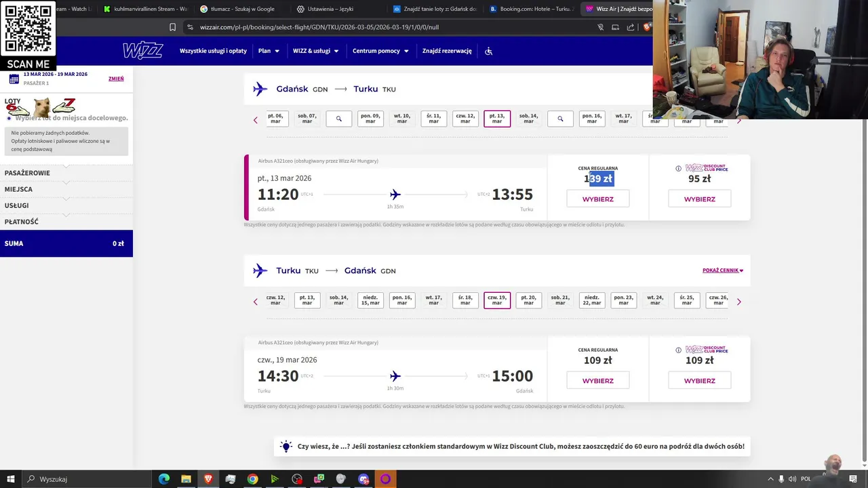868x488 pixels.
Task: Click the bookmark icon in the address bar
Action: (172, 27)
